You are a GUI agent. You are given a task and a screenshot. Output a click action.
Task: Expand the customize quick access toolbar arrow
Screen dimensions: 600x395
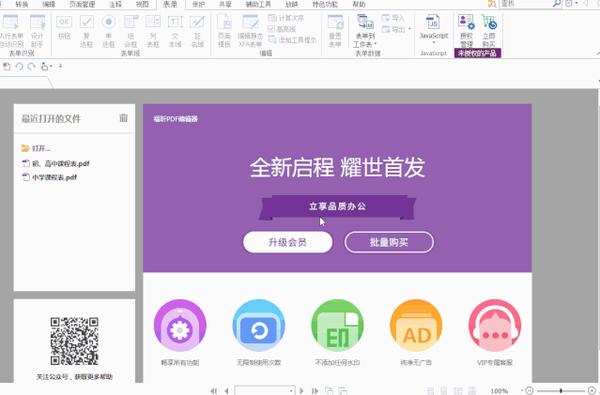tap(60, 67)
